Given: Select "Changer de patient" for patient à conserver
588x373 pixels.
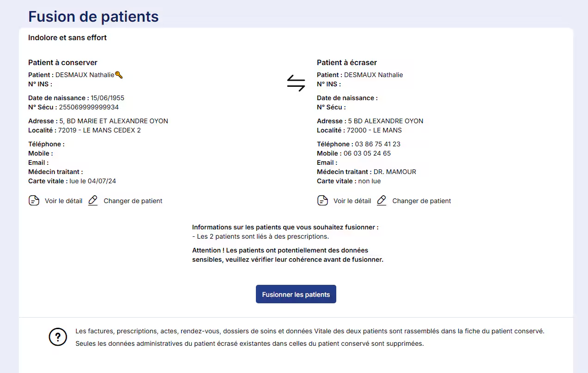Looking at the screenshot, I should pyautogui.click(x=133, y=201).
